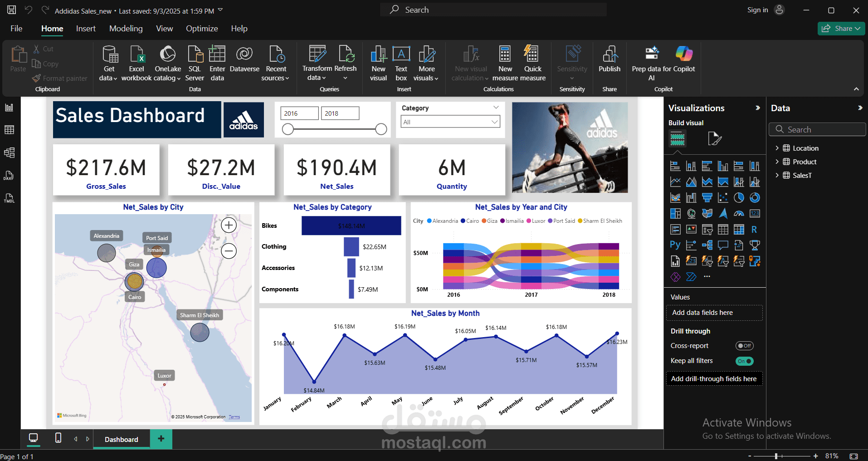Open Recent sources dropdown
Viewport: 868px width, 461px height.
(x=276, y=63)
